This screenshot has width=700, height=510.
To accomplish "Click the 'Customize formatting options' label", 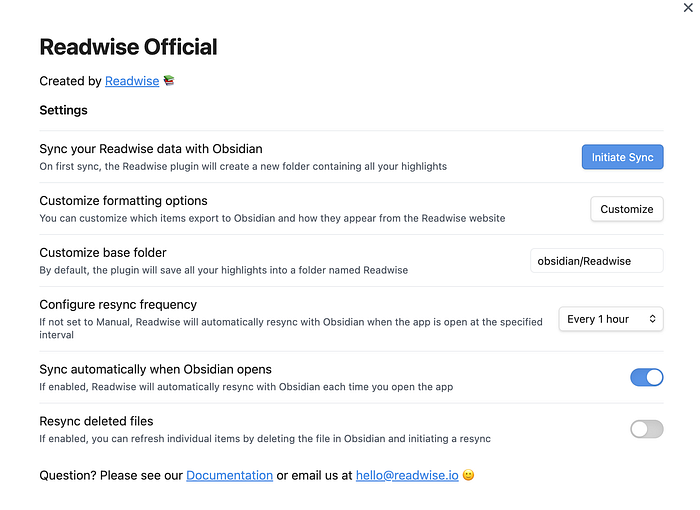I will 123,201.
